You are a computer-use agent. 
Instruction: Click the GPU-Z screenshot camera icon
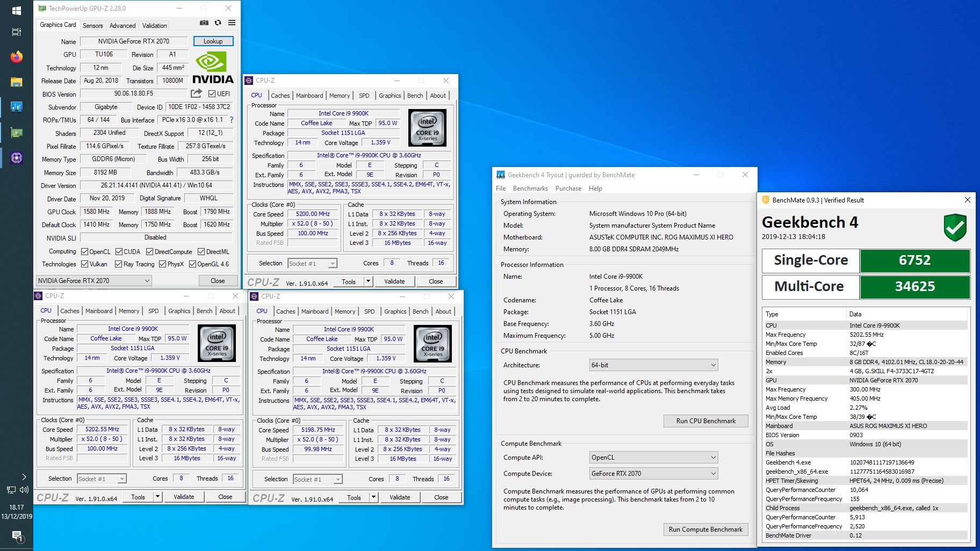tap(204, 23)
